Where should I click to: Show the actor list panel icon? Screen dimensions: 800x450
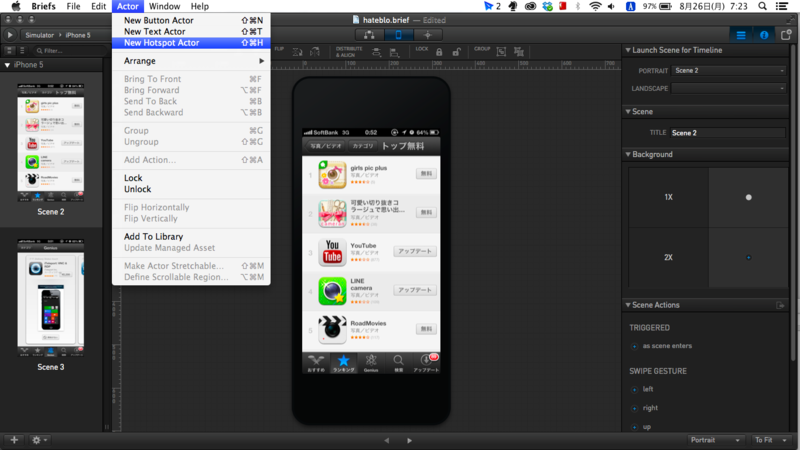pyautogui.click(x=741, y=35)
